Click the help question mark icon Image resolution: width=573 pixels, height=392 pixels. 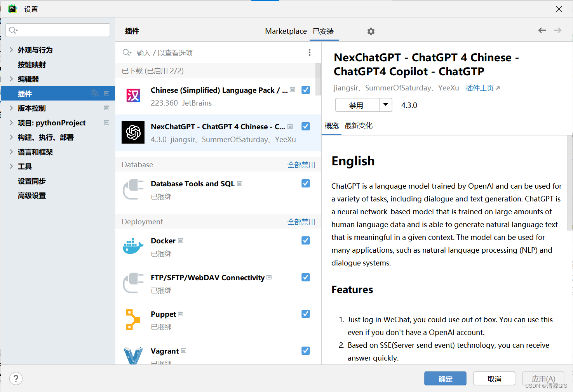[16, 378]
